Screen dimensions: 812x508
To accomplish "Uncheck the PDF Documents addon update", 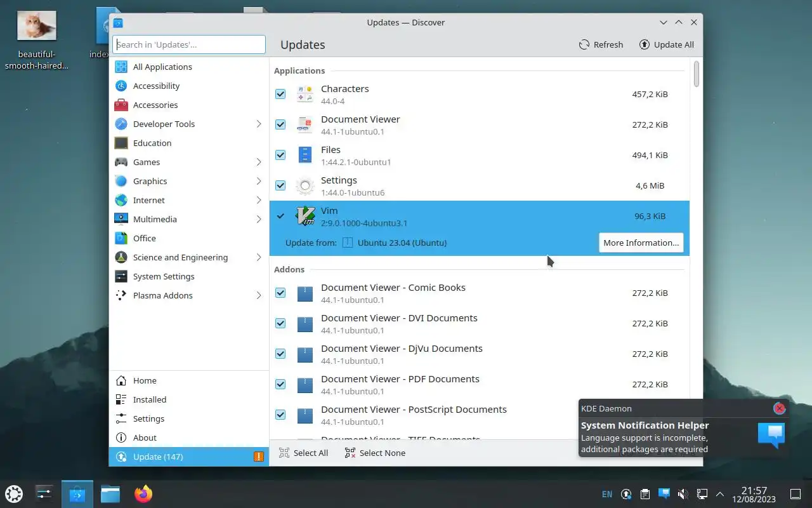I will pos(280,384).
